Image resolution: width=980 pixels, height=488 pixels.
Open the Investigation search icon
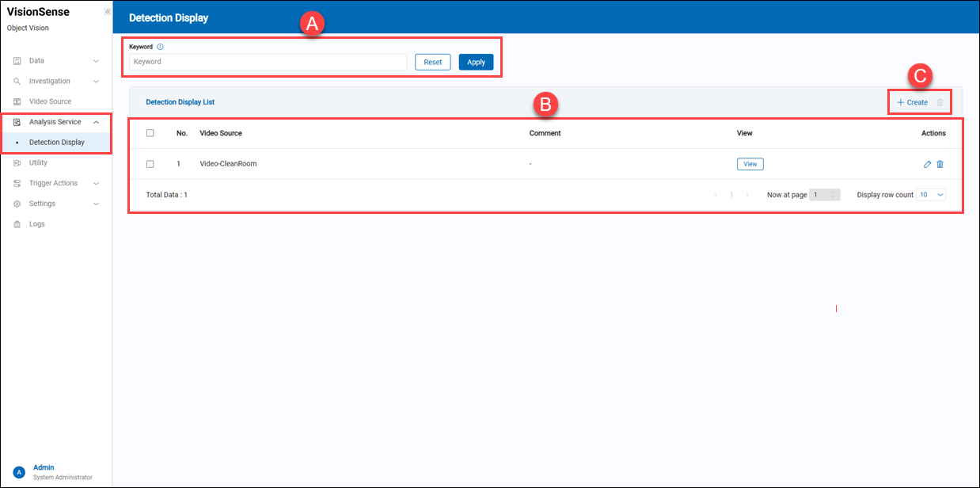point(17,81)
